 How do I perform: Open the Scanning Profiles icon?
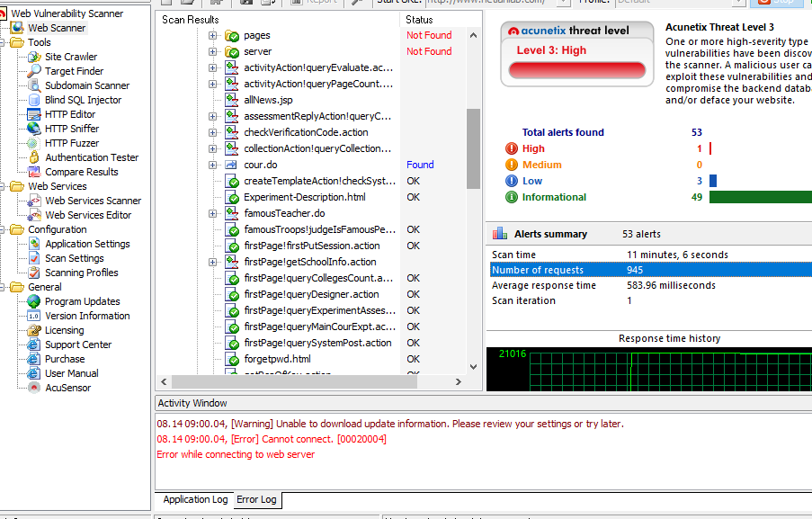coord(34,273)
